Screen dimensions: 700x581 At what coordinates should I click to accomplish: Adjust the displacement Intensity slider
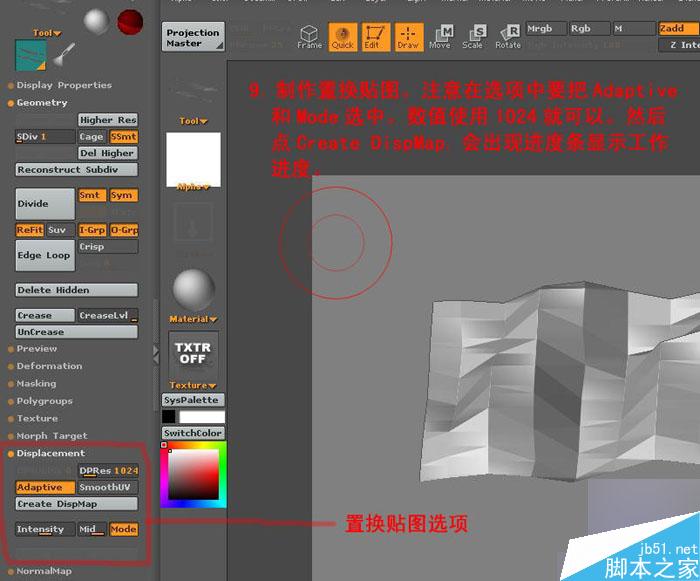pos(45,529)
